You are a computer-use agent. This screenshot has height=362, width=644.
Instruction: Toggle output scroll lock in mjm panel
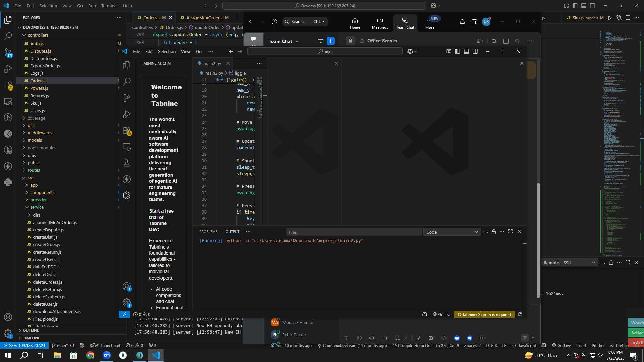(494, 232)
